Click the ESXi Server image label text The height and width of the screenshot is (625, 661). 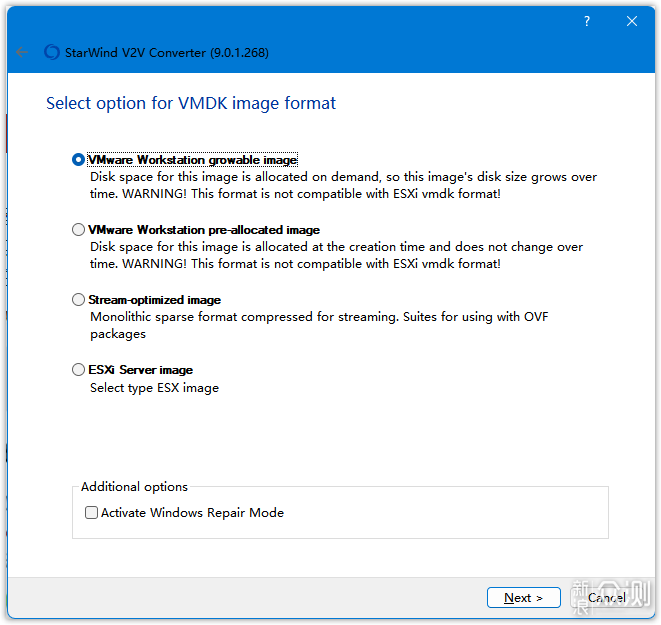[141, 370]
